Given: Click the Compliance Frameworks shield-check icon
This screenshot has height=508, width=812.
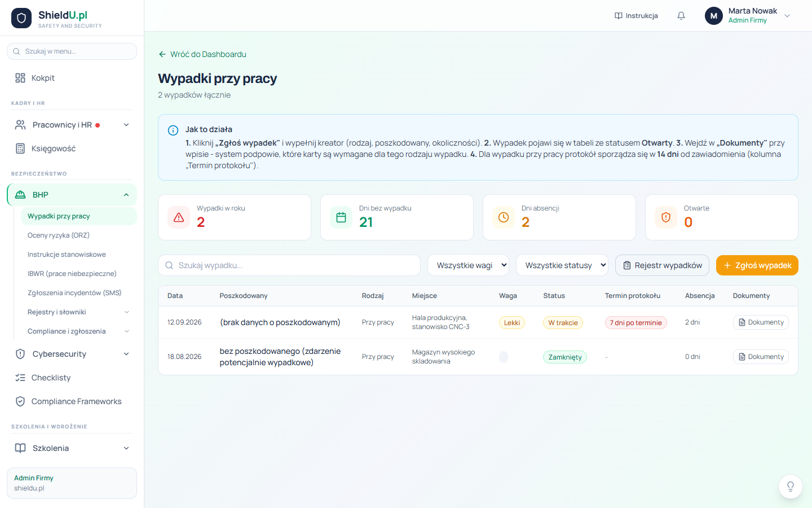Looking at the screenshot, I should click(x=20, y=401).
